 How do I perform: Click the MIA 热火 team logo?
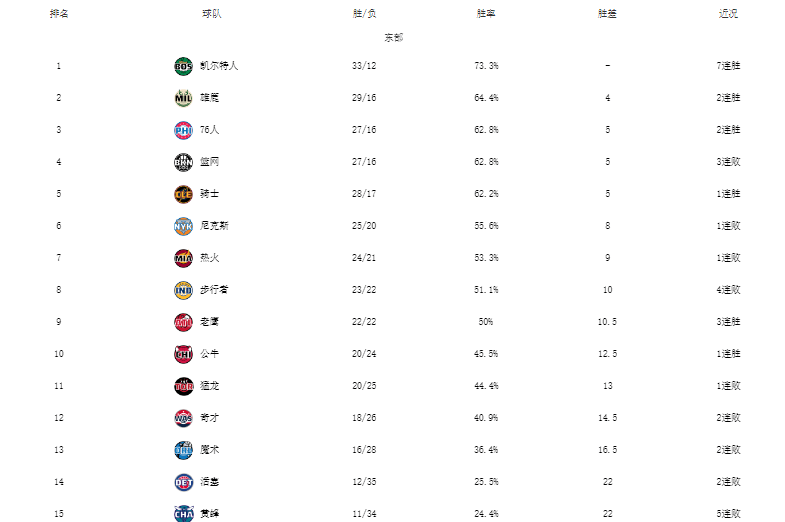pyautogui.click(x=183, y=258)
